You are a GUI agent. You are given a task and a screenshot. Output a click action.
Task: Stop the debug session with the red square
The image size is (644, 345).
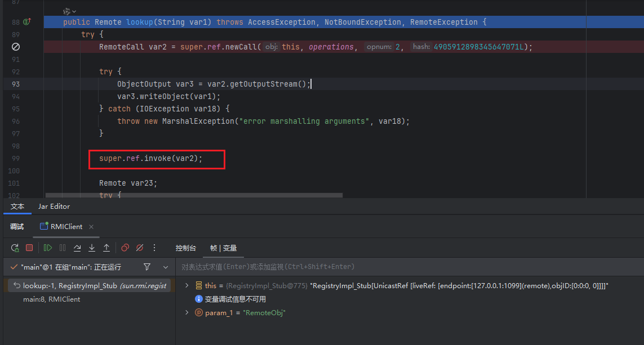pos(29,248)
